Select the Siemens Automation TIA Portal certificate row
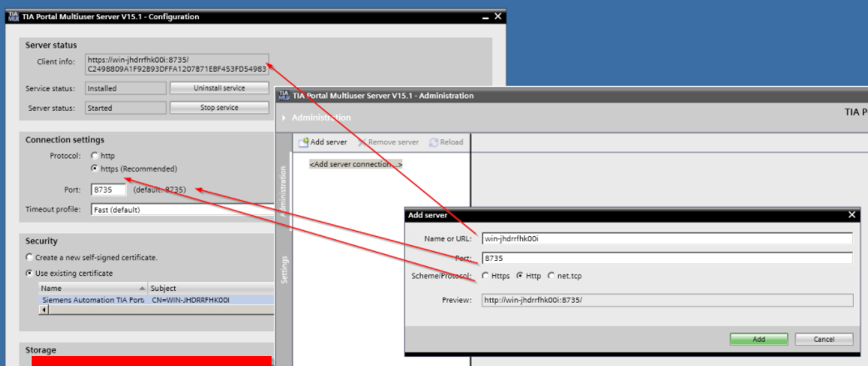 [156, 300]
